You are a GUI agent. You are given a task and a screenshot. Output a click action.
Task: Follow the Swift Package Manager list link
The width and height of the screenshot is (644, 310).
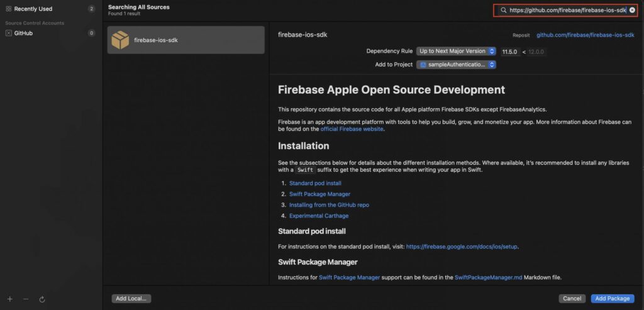point(319,194)
